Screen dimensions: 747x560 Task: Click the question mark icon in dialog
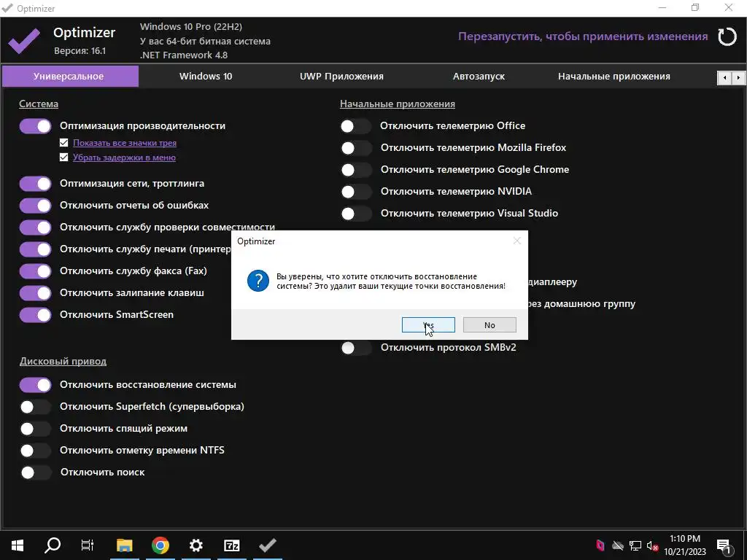258,281
